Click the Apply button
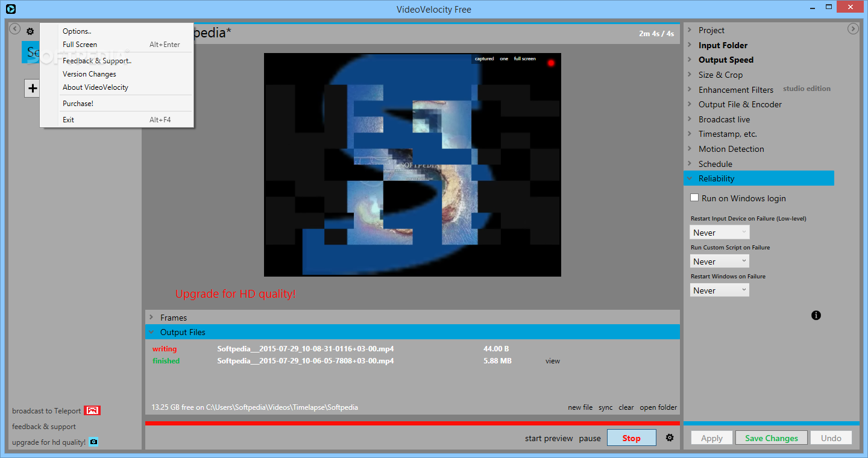868x458 pixels. (x=712, y=438)
